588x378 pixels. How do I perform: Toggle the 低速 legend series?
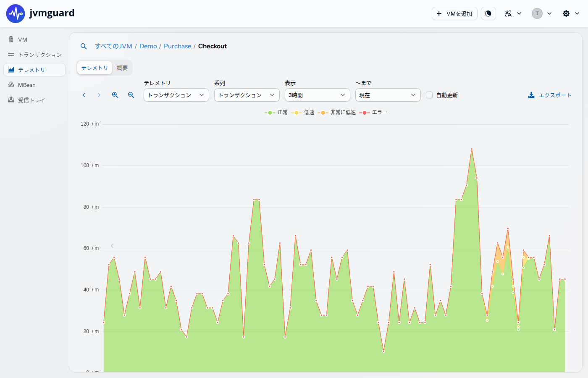[303, 113]
